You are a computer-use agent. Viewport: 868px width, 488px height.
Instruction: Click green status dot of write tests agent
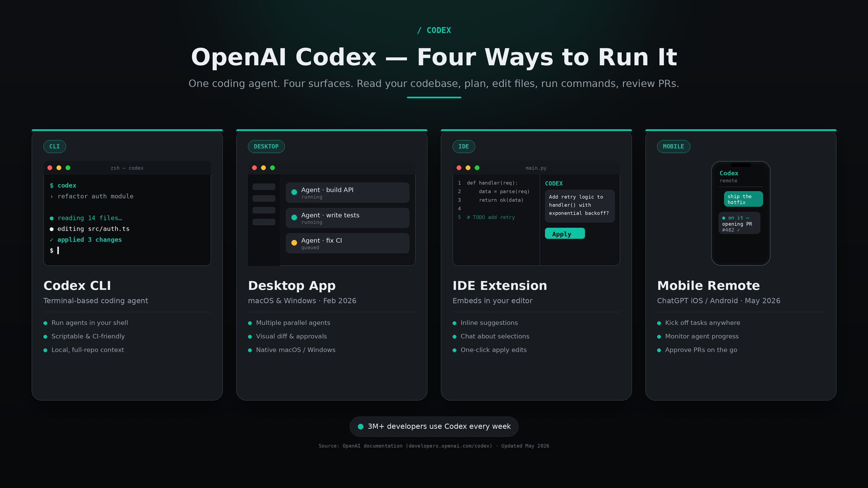click(x=294, y=217)
